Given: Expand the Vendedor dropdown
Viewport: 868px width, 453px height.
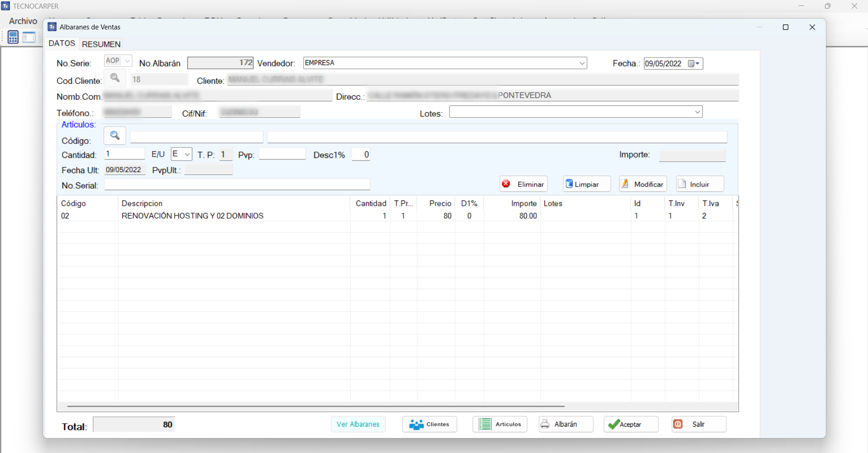Looking at the screenshot, I should tap(582, 63).
